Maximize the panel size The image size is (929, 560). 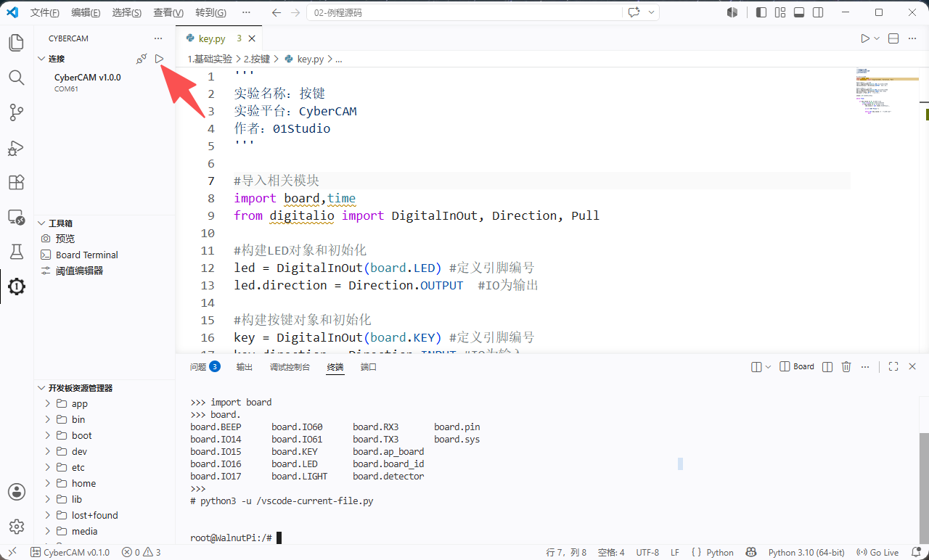[893, 367]
